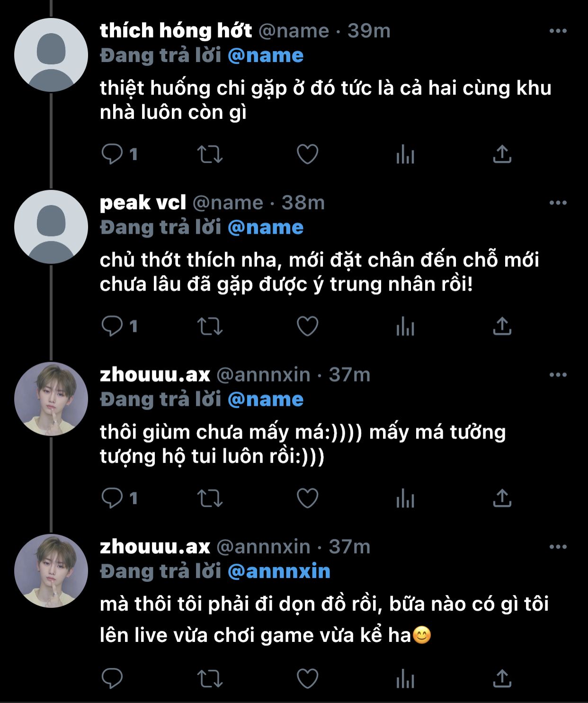Open thích hóng hớt's default avatar
Viewport: 588px width, 703px height.
[51, 55]
